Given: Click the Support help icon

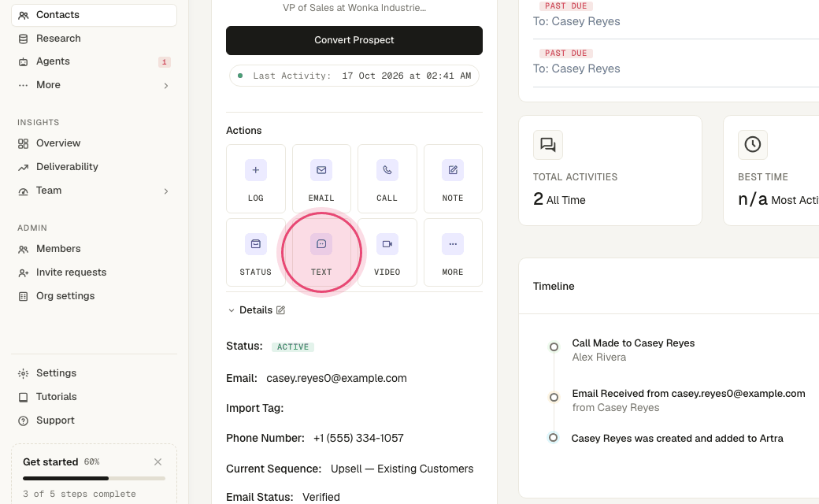Looking at the screenshot, I should (x=23, y=421).
